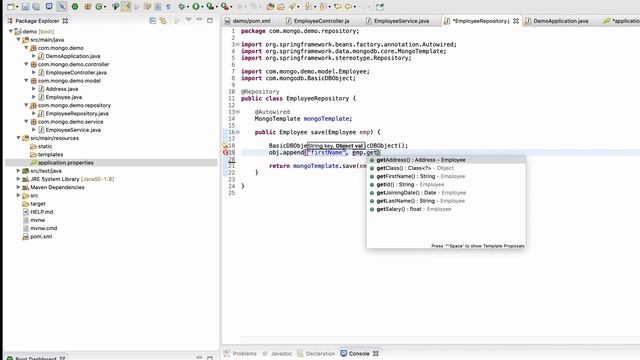The height and width of the screenshot is (360, 640).
Task: Select EmployeeRepository.java in Package Explorer
Action: [x=77, y=113]
